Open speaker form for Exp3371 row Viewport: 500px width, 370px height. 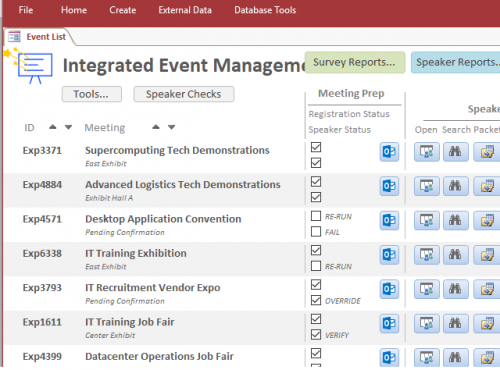(427, 152)
